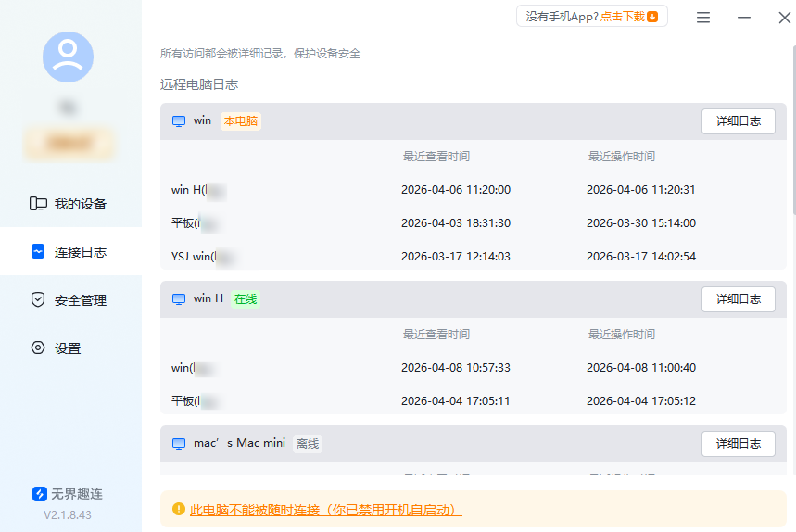Click the user avatar profile icon
Image resolution: width=796 pixels, height=532 pixels.
click(x=68, y=57)
